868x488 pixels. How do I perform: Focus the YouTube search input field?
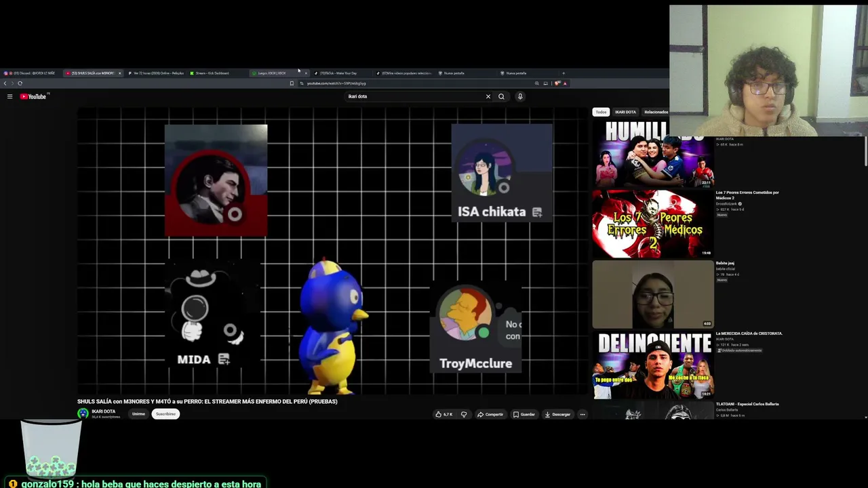click(414, 96)
